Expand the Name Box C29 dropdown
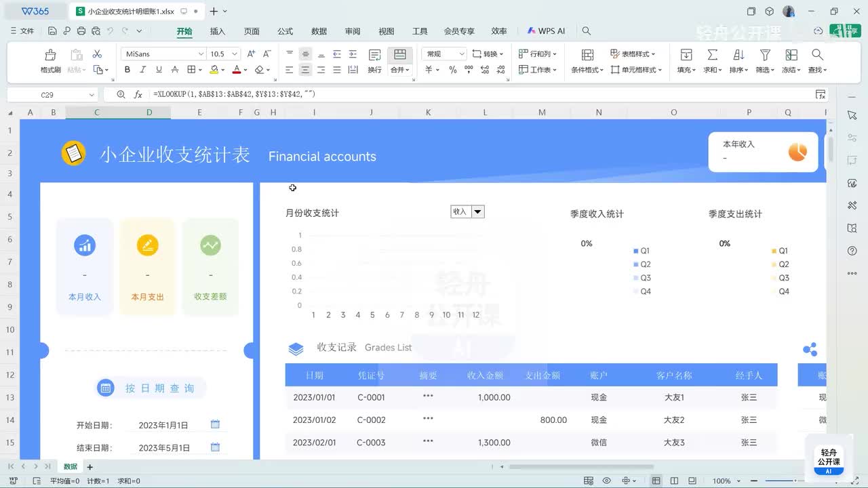Image resolution: width=868 pixels, height=488 pixels. pyautogui.click(x=92, y=95)
